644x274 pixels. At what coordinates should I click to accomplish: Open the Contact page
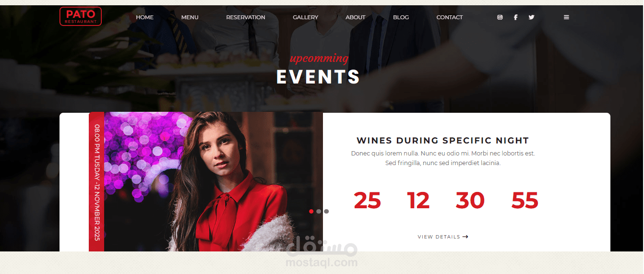pyautogui.click(x=450, y=17)
